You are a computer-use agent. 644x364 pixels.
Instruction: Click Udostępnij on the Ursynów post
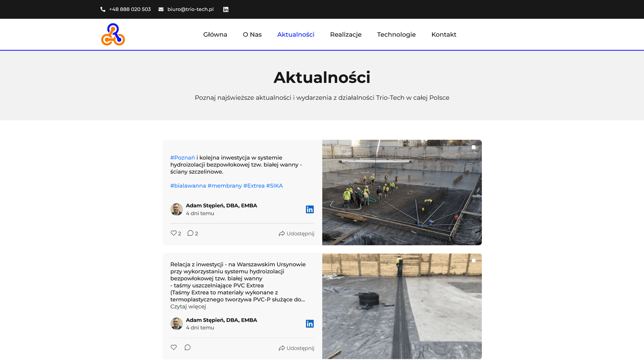coord(297,348)
